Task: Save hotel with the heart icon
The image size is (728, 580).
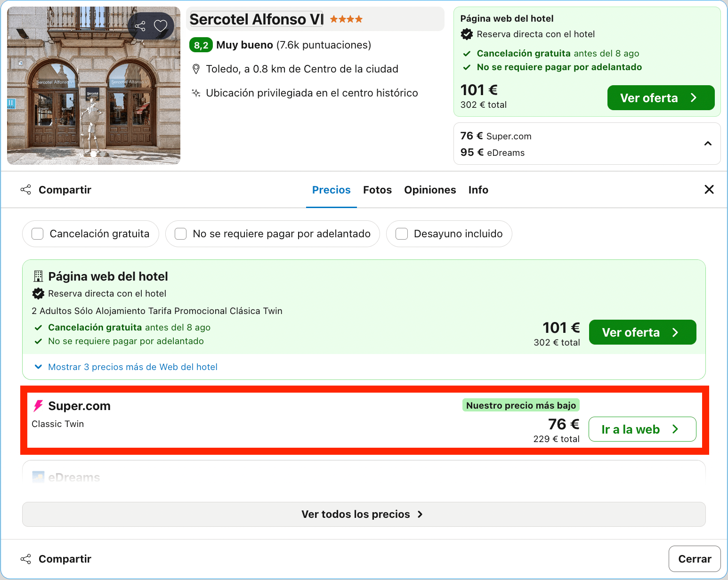Action: pos(161,26)
